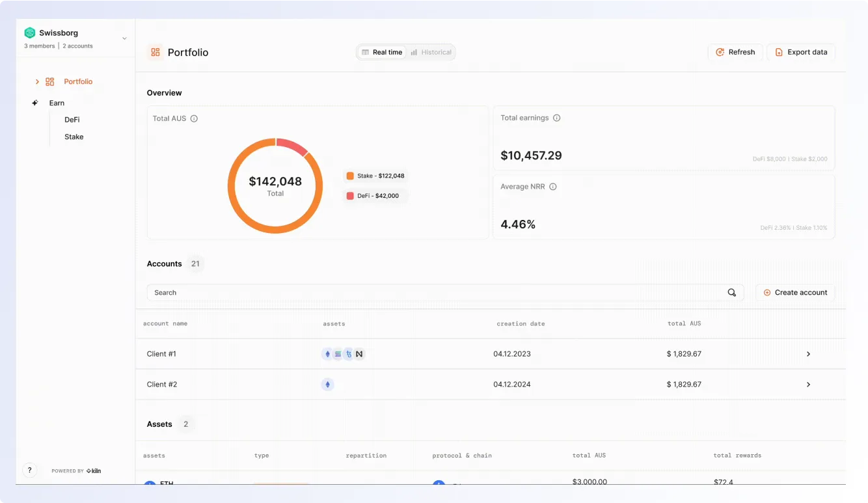The image size is (868, 503).
Task: Click accounts table total AUS header
Action: 685,323
